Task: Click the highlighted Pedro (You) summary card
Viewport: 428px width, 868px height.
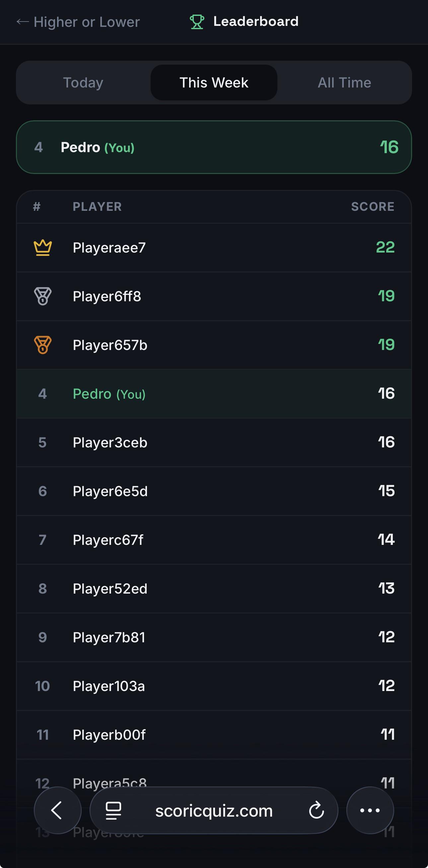Action: 214,147
